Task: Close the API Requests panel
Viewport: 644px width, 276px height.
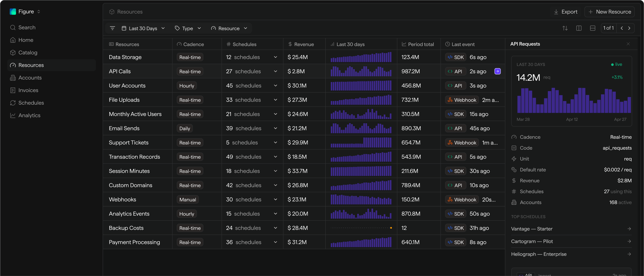Action: 628,44
